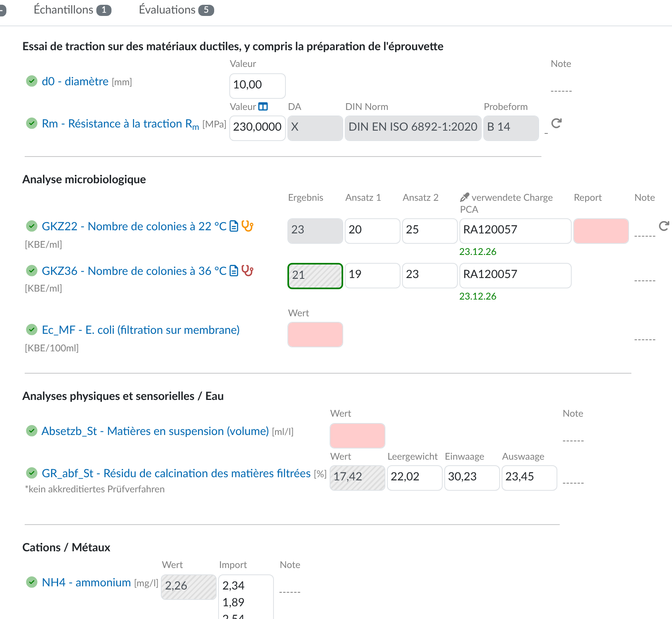Click the red stethoscope icon beside GKZ36
The image size is (672, 619).
[247, 271]
